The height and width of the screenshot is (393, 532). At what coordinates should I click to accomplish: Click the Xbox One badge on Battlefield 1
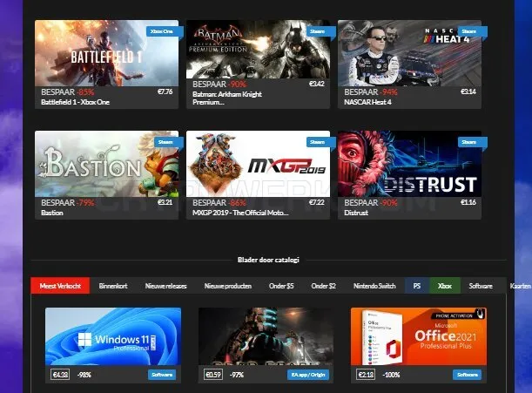click(165, 31)
